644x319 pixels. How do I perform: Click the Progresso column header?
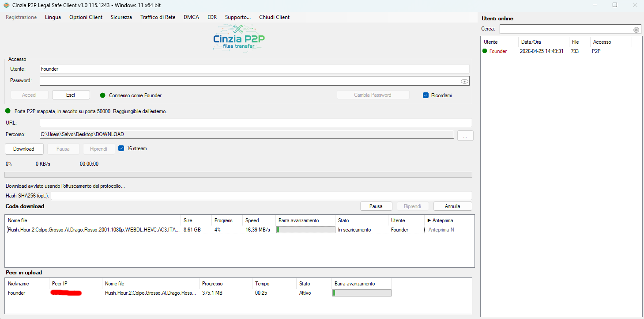tap(226, 284)
